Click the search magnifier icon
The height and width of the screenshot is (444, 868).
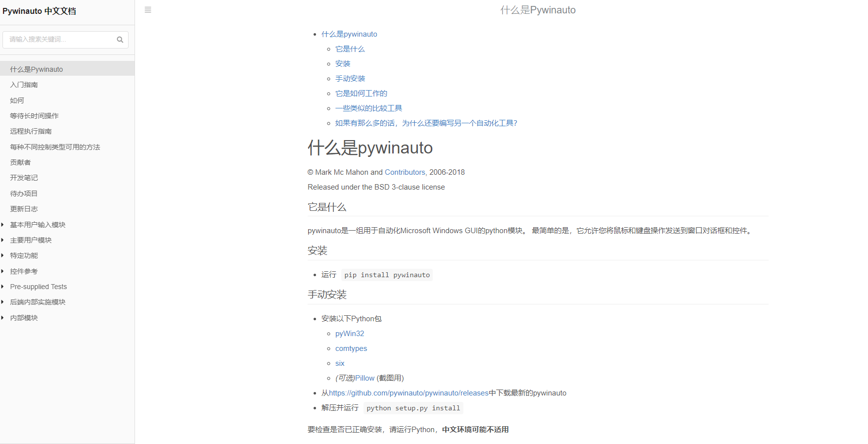pyautogui.click(x=120, y=40)
